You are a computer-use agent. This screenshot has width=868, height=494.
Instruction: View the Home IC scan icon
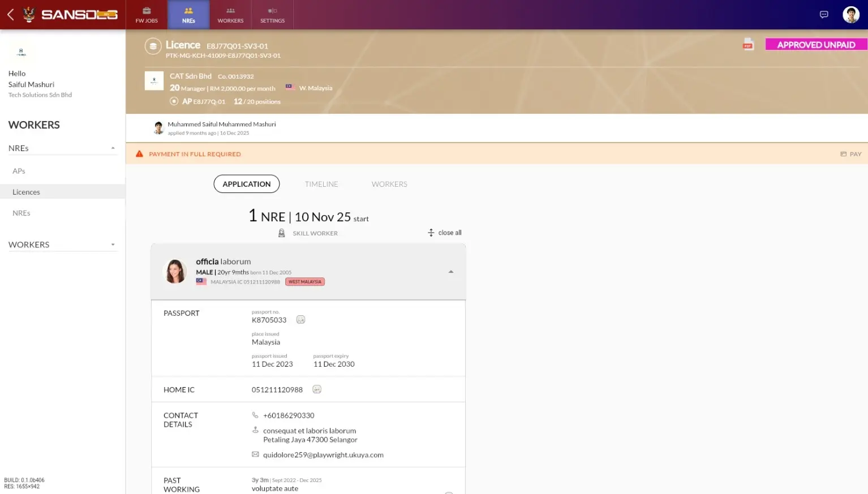317,389
